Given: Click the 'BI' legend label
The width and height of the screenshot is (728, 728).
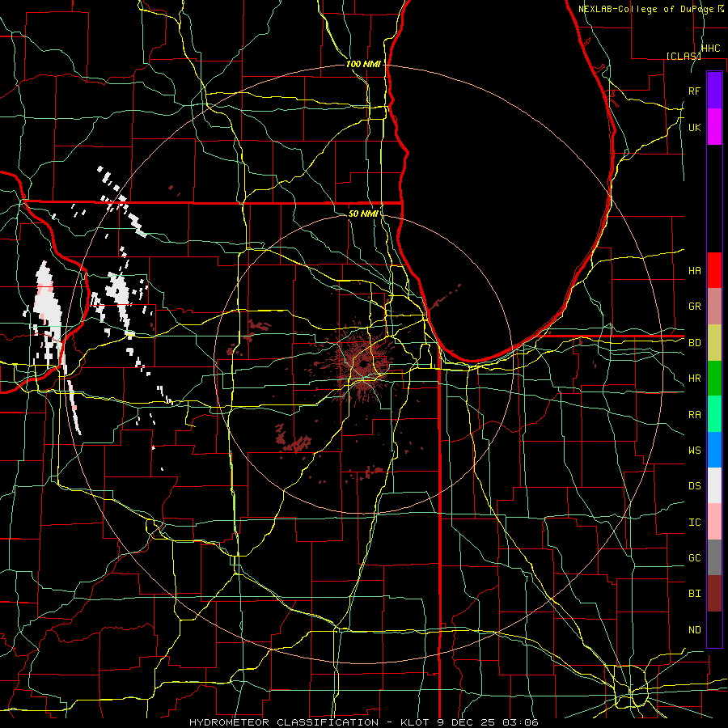Looking at the screenshot, I should [695, 594].
